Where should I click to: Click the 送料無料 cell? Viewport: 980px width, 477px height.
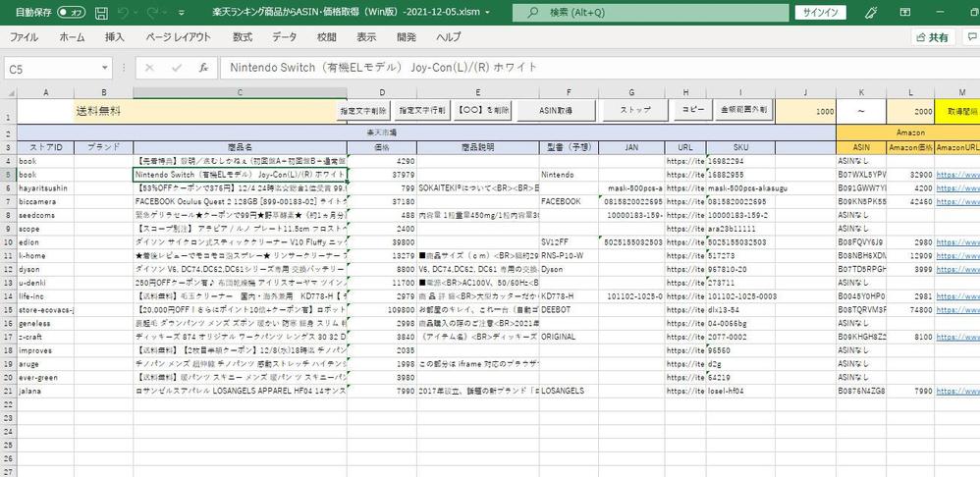click(x=209, y=112)
